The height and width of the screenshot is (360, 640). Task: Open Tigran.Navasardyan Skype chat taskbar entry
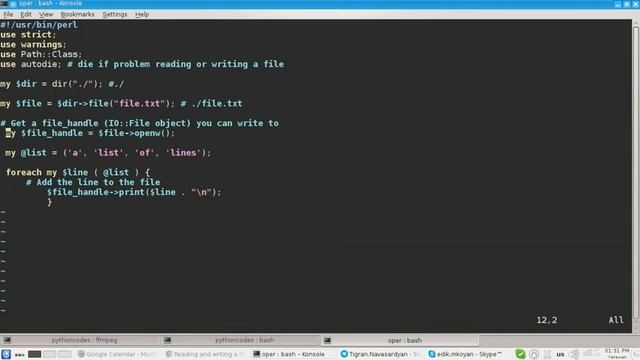pos(380,354)
